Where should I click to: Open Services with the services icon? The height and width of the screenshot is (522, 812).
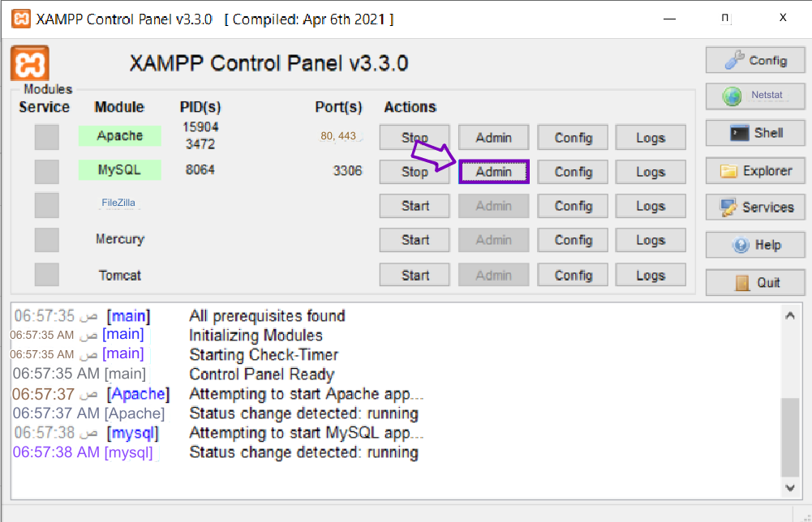point(755,208)
